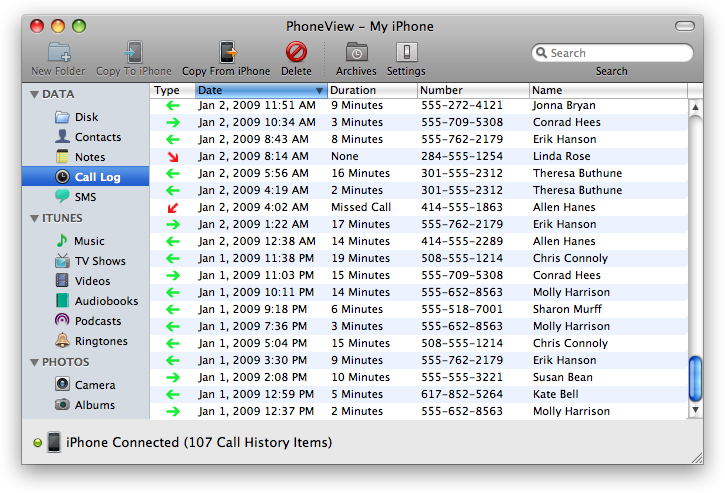Click the incoming arrow for Jonna Bryan call
Image resolution: width=725 pixels, height=493 pixels.
173,105
